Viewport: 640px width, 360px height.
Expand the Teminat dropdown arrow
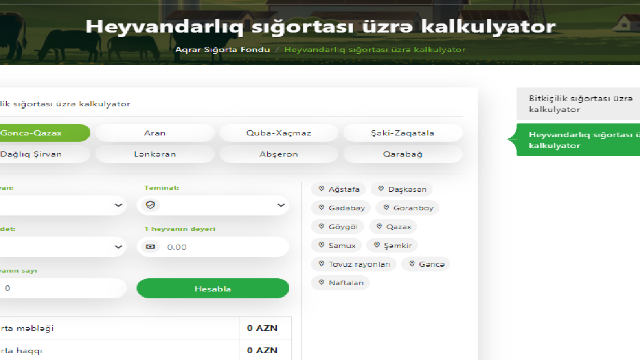(281, 205)
